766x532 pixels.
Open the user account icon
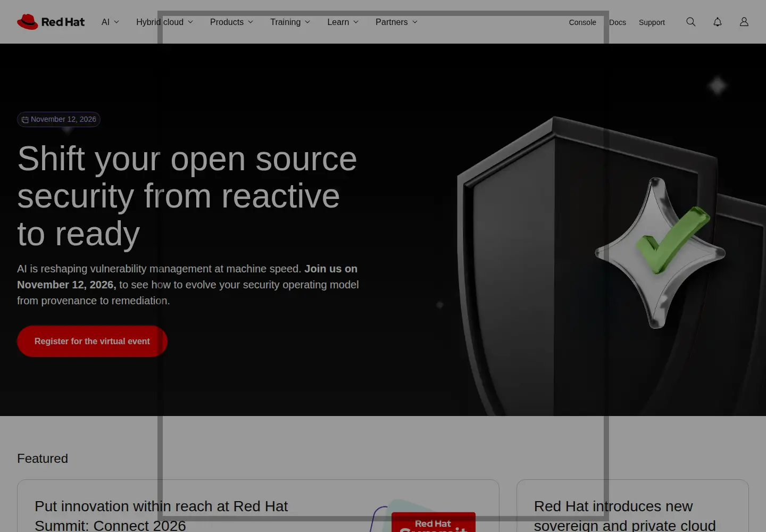click(744, 22)
